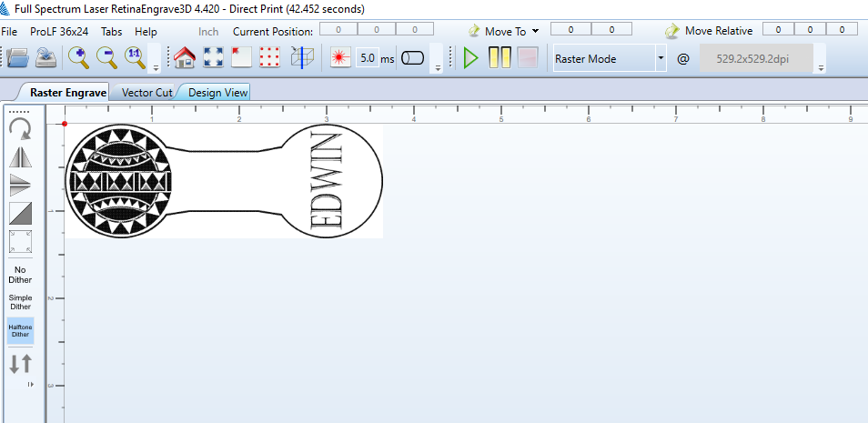Switch to the Vector Cut tab

click(x=146, y=93)
